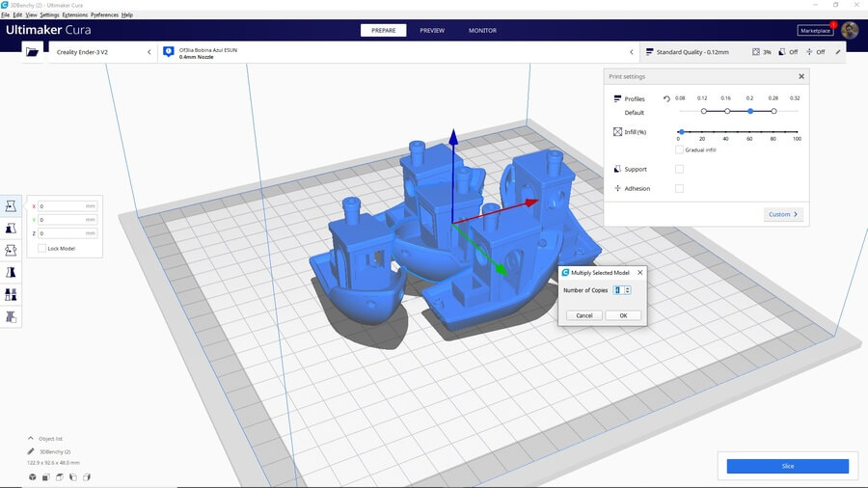Viewport: 868px width, 488px height.
Task: Select the Per Model Settings tool
Action: click(x=11, y=294)
